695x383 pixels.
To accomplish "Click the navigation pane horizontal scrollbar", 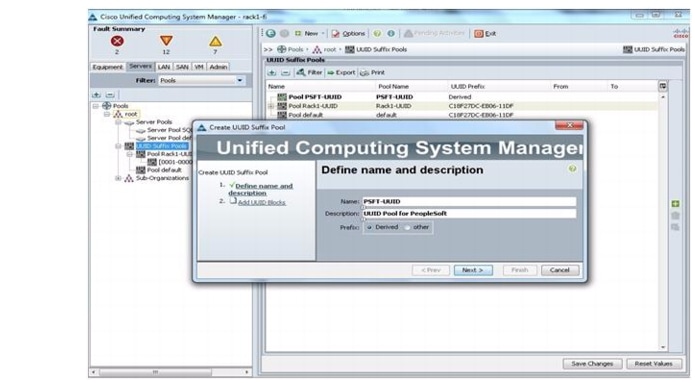I will pyautogui.click(x=155, y=371).
